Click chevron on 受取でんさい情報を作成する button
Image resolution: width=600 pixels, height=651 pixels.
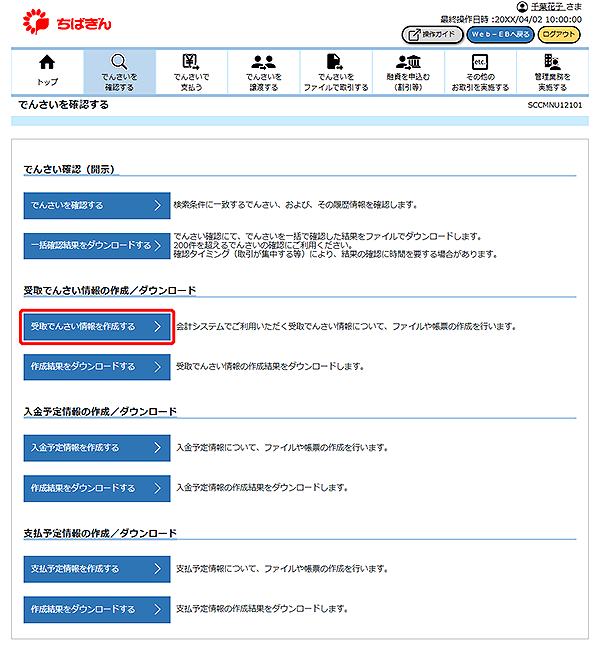tap(157, 327)
